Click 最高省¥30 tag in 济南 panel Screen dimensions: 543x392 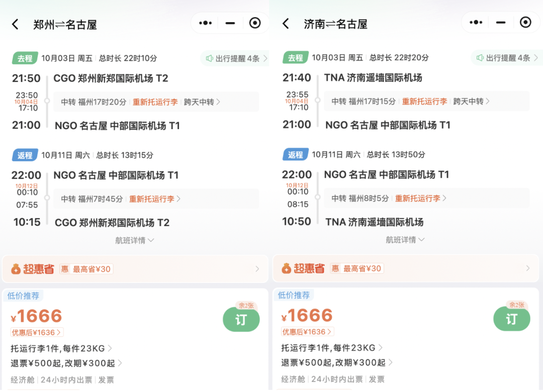[357, 268]
